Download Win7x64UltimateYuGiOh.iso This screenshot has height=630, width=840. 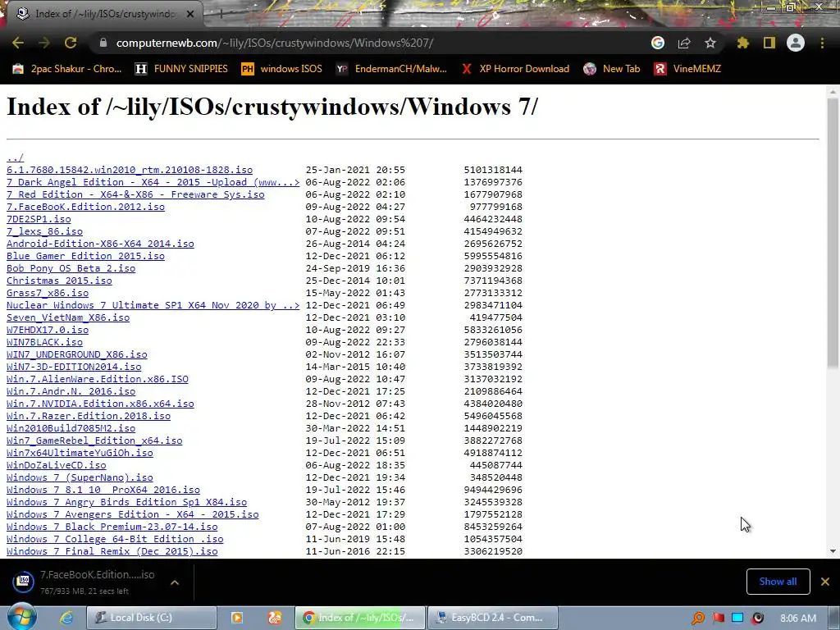point(80,453)
